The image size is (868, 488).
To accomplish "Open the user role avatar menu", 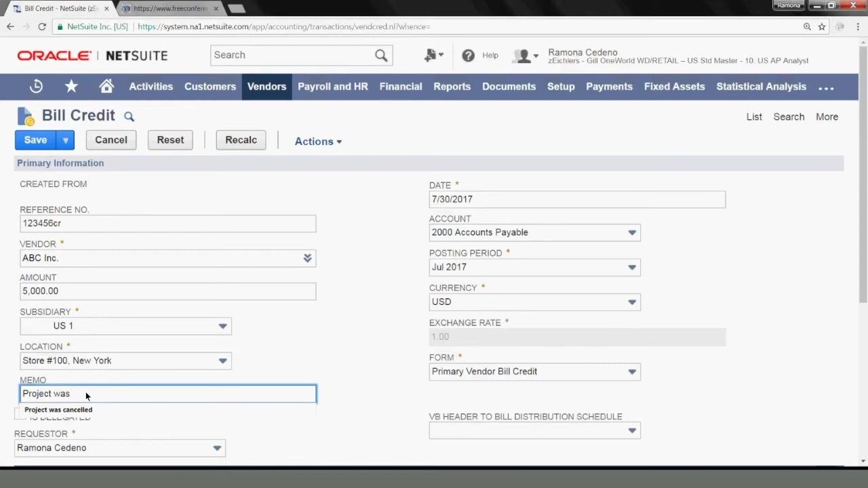I will pyautogui.click(x=526, y=56).
